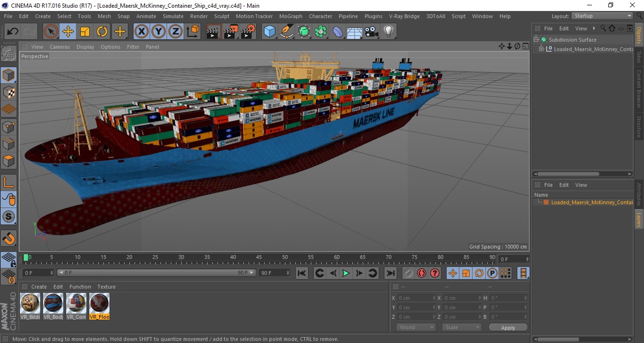Toggle Parameter keyframe recording
The image size is (644, 343).
point(492,273)
